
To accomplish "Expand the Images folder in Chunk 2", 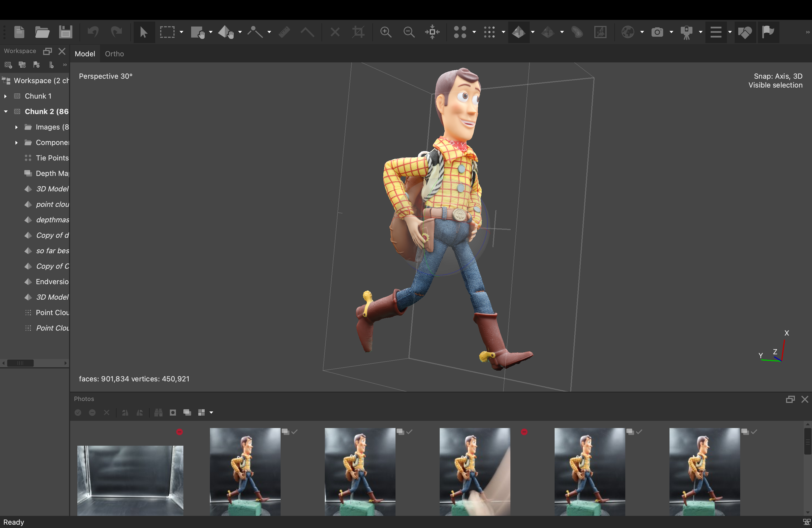I will click(x=16, y=127).
